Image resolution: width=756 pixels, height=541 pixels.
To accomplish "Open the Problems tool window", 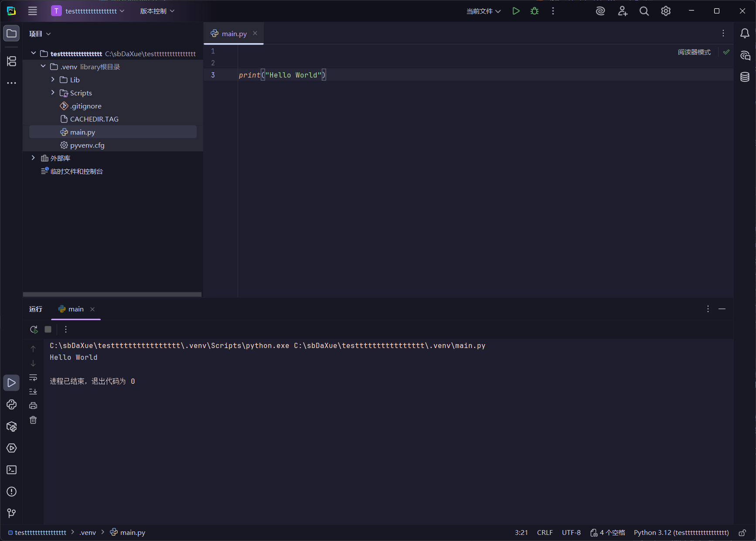I will point(12,492).
